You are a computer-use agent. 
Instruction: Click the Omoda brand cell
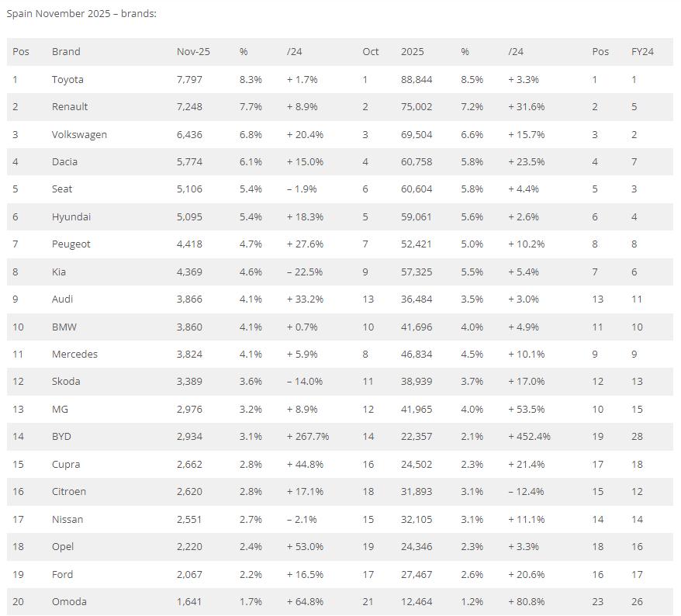(x=69, y=602)
